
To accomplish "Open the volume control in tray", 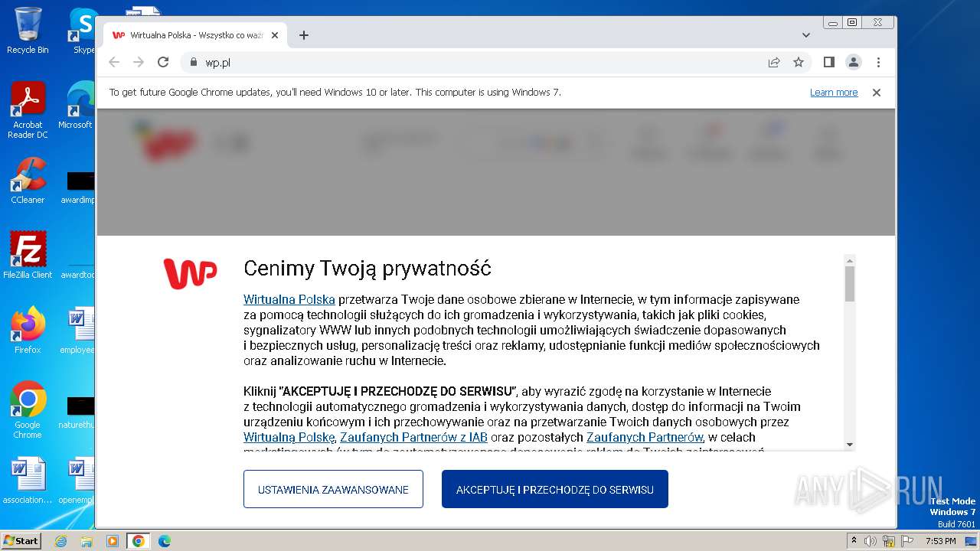I will [x=871, y=541].
